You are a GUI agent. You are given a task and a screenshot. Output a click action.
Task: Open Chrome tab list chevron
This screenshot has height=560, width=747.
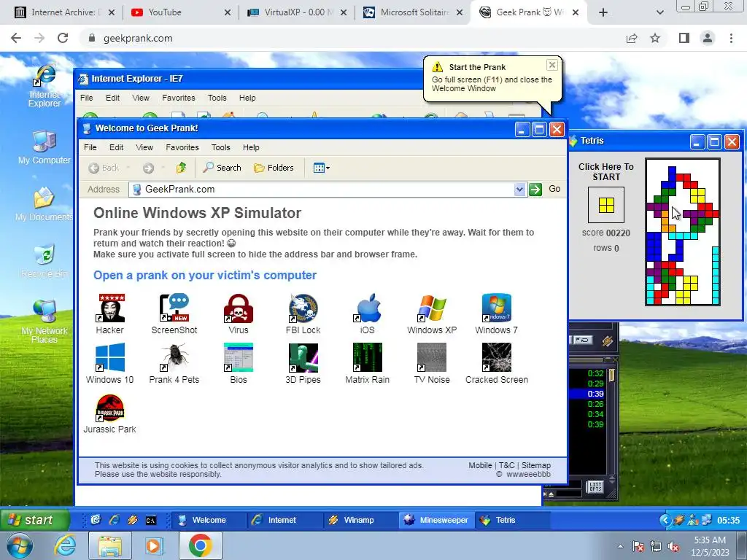pyautogui.click(x=659, y=13)
